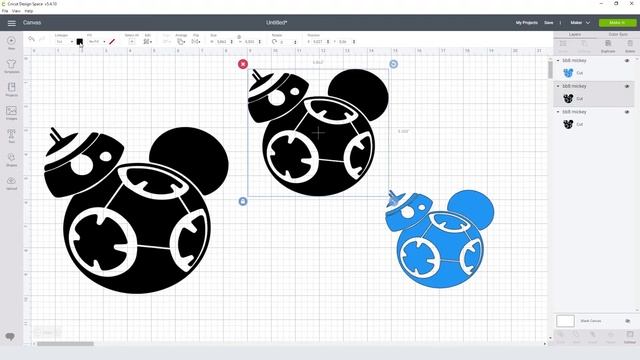Viewport: 640px width, 360px height.
Task: Open the Edit tool icon
Action: tap(147, 42)
